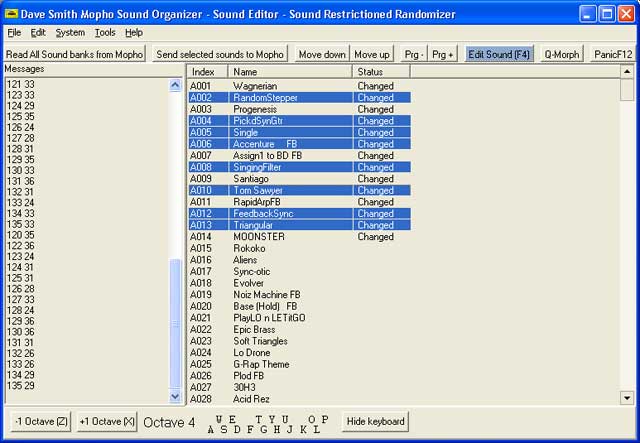This screenshot has height=443, width=640.
Task: Open the Edit menu
Action: (x=38, y=33)
